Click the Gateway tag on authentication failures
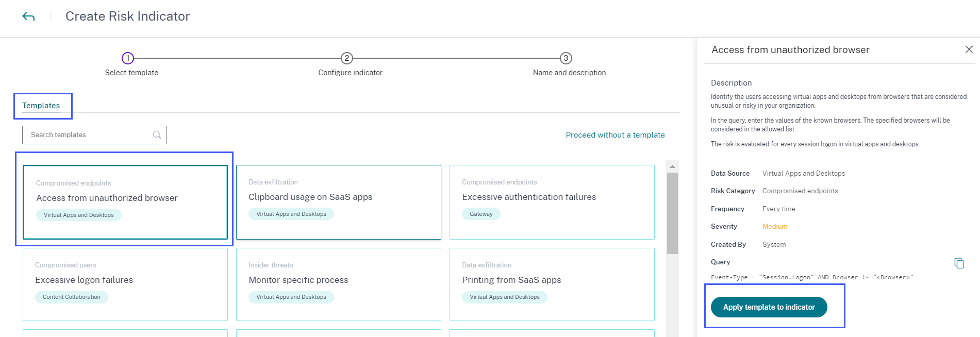The width and height of the screenshot is (980, 337). 481,214
